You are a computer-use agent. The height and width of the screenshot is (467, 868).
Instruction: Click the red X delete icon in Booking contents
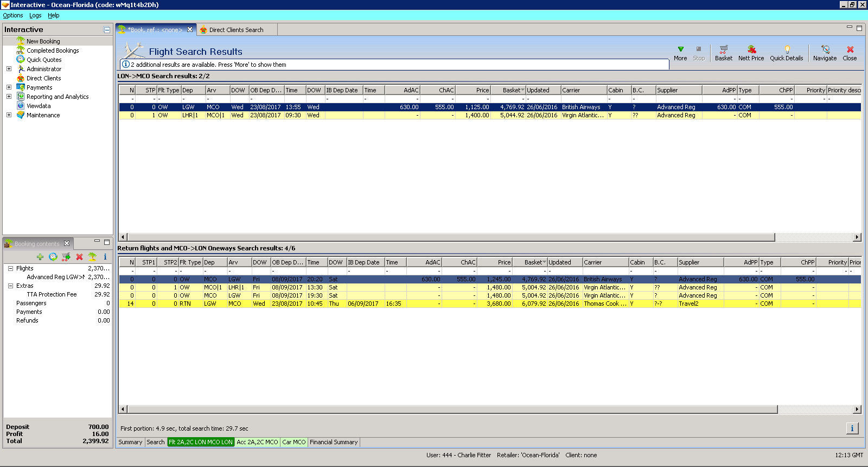click(x=79, y=257)
